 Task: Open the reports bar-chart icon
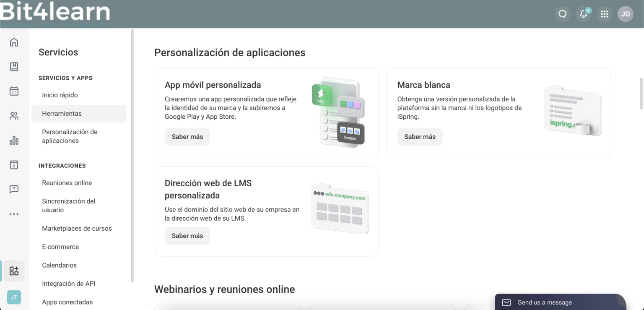[14, 140]
